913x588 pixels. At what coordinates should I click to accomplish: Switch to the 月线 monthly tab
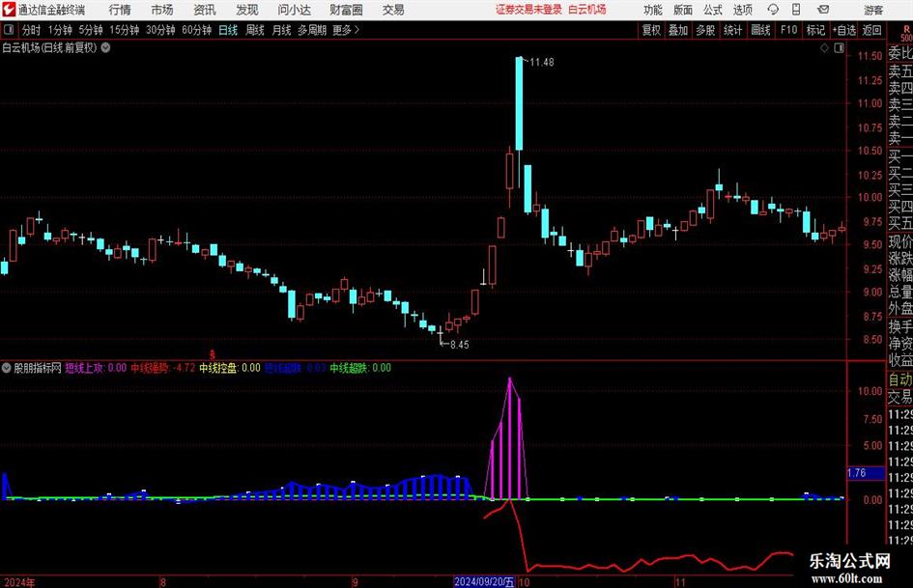pos(282,30)
